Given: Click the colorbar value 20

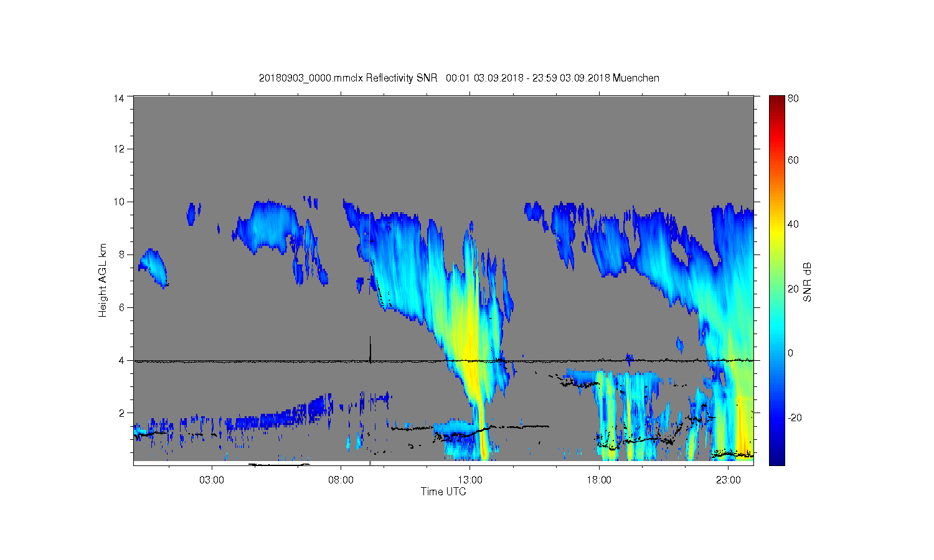Looking at the screenshot, I should click(x=793, y=289).
